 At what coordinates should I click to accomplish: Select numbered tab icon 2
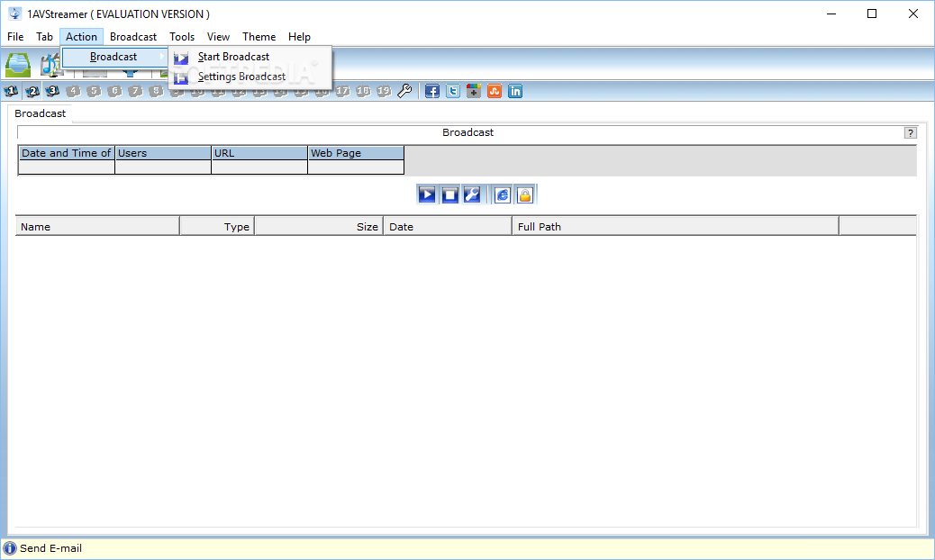coord(32,91)
